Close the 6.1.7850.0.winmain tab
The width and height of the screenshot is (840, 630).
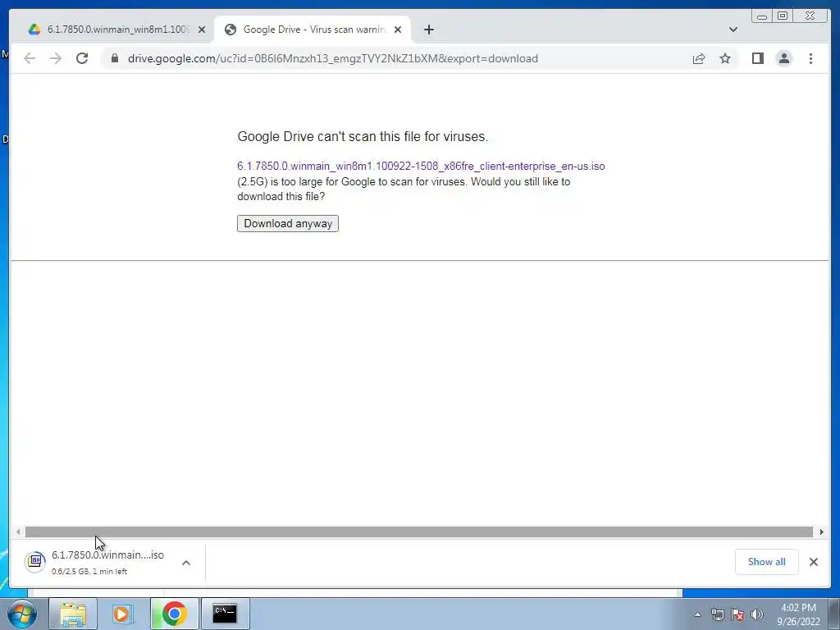pos(202,30)
